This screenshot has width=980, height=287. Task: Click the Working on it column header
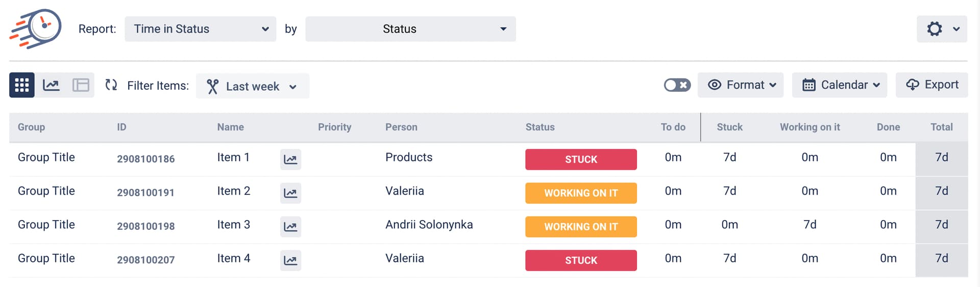(810, 127)
